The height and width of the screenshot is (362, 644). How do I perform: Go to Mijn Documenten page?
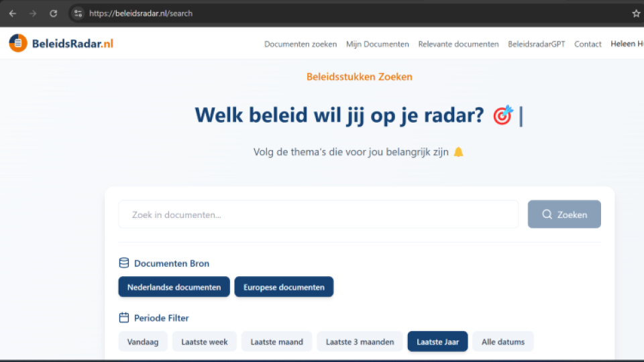point(378,44)
